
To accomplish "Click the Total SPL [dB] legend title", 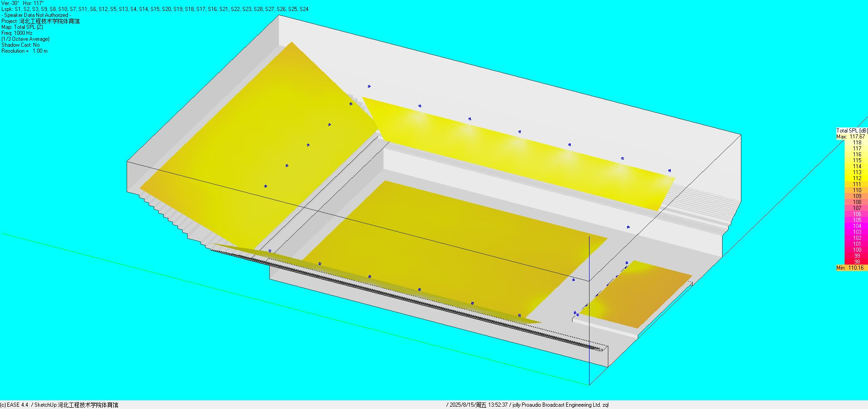I will [x=851, y=131].
